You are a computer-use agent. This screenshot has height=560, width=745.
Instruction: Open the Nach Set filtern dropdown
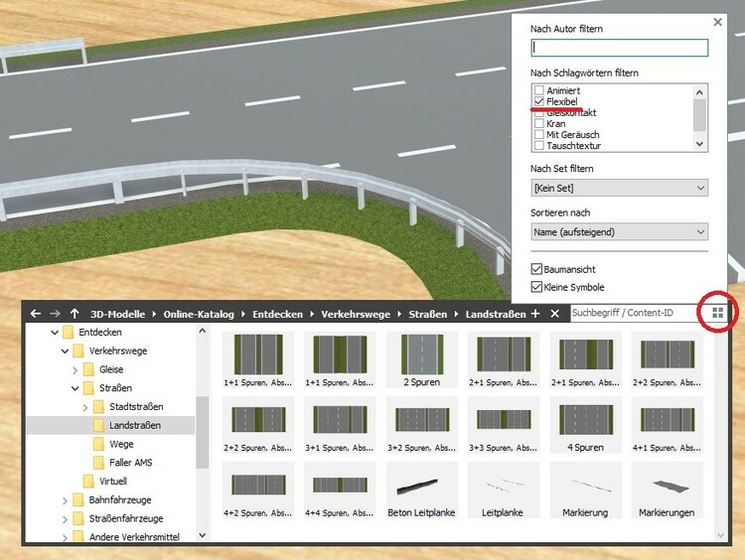tap(619, 188)
